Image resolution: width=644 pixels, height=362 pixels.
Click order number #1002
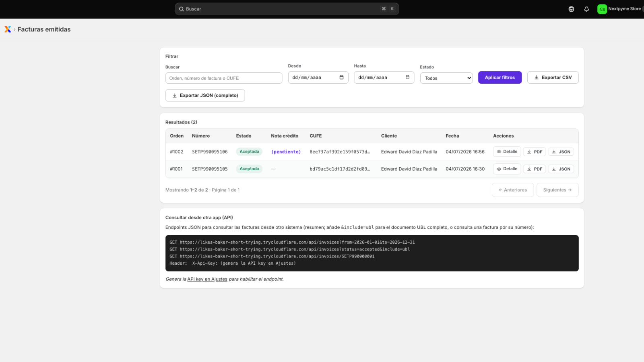point(177,152)
